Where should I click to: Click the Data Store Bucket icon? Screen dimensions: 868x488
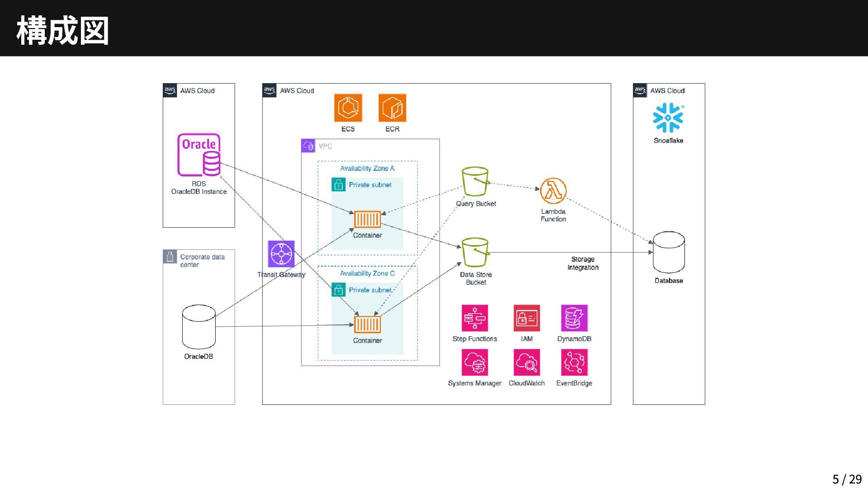(x=475, y=252)
